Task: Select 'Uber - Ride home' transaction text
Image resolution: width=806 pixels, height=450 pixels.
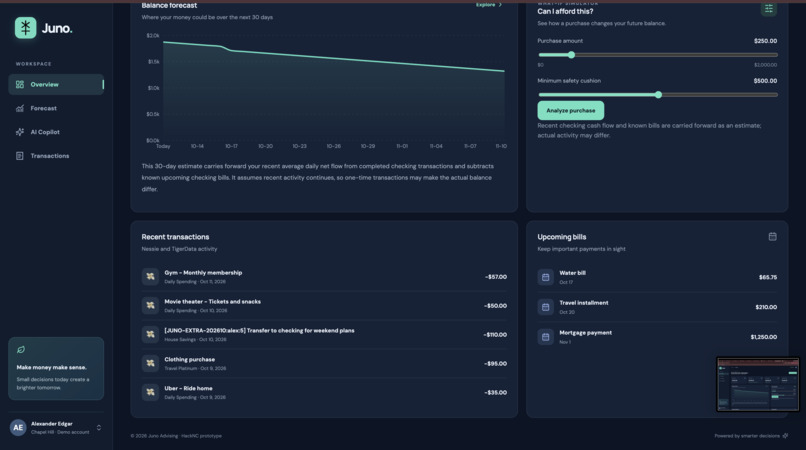Action: click(188, 388)
